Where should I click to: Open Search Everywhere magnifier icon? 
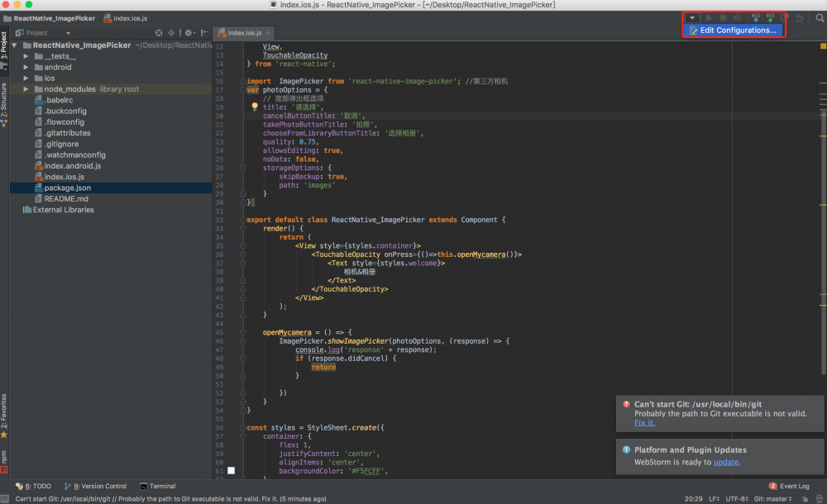(x=820, y=17)
